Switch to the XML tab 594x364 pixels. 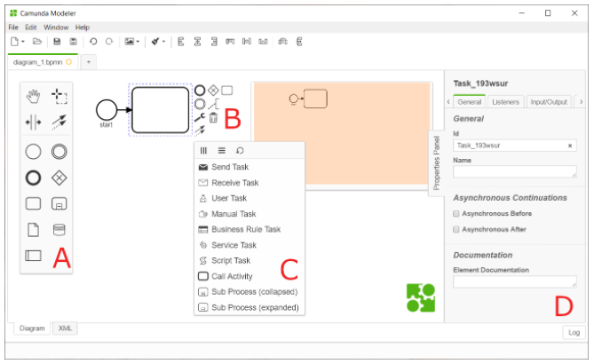(64, 328)
